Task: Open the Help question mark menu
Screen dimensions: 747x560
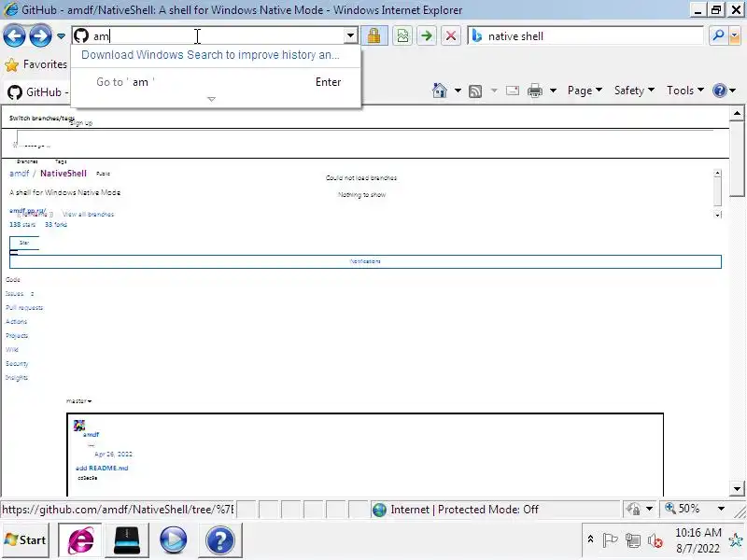Action: 725,91
